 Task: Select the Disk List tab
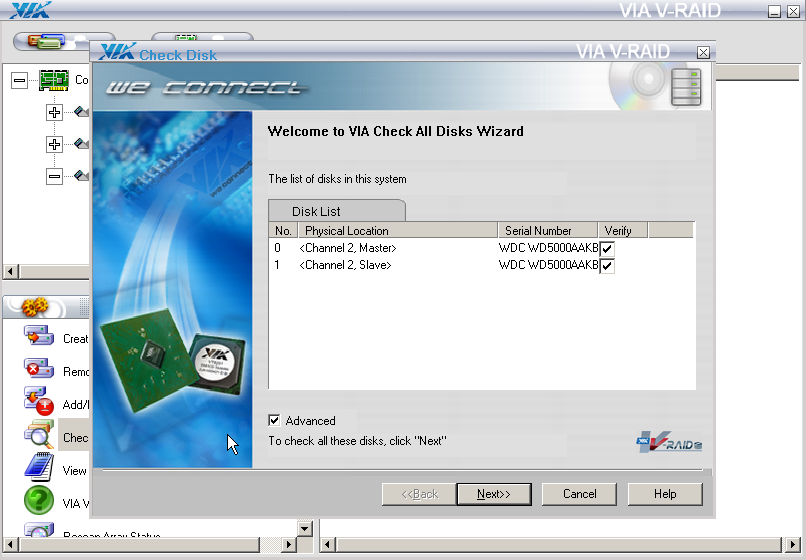[x=337, y=211]
